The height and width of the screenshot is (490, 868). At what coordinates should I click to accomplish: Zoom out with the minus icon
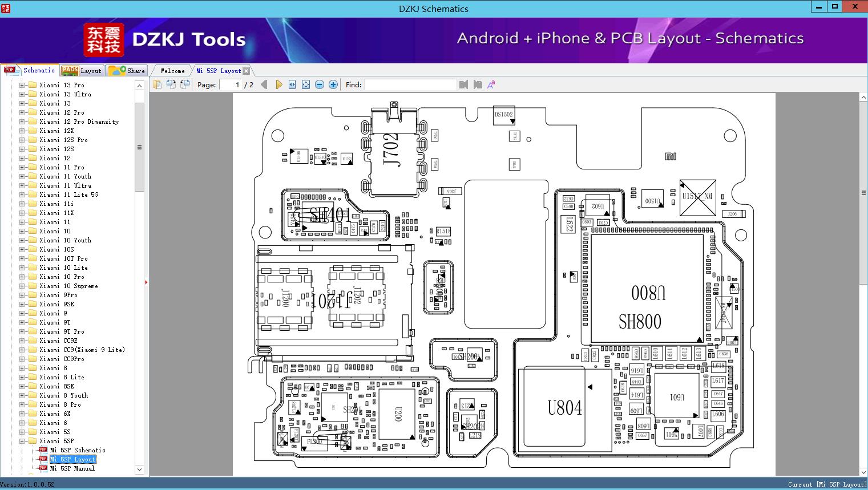click(x=320, y=84)
